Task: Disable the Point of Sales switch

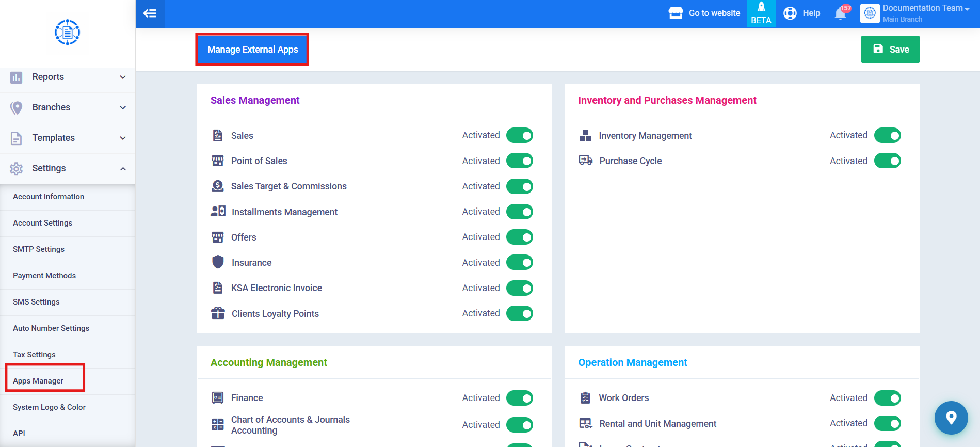Action: (x=520, y=161)
